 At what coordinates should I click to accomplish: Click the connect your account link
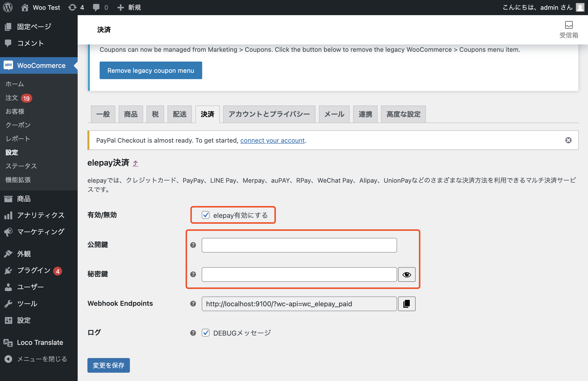[272, 140]
